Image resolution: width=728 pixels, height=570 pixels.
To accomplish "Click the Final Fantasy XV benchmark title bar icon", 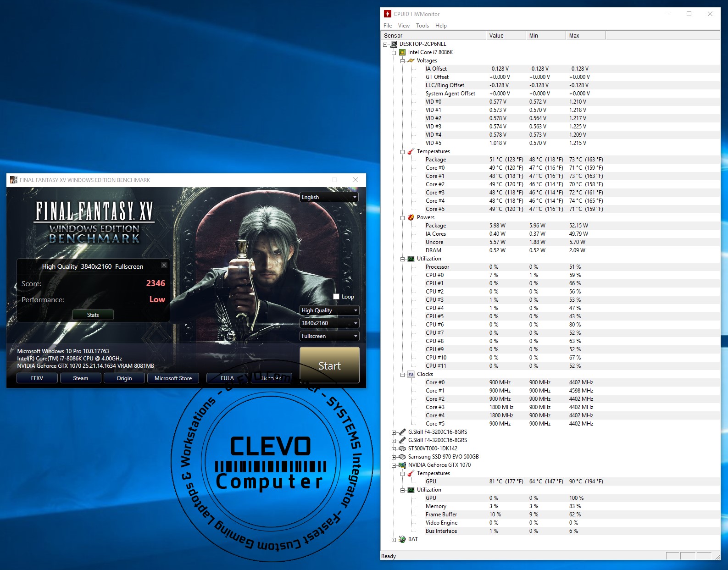I will pos(14,180).
